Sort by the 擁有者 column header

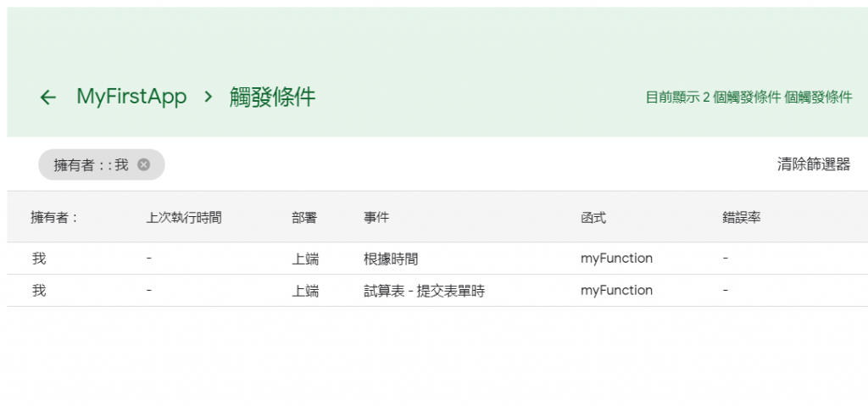(54, 218)
